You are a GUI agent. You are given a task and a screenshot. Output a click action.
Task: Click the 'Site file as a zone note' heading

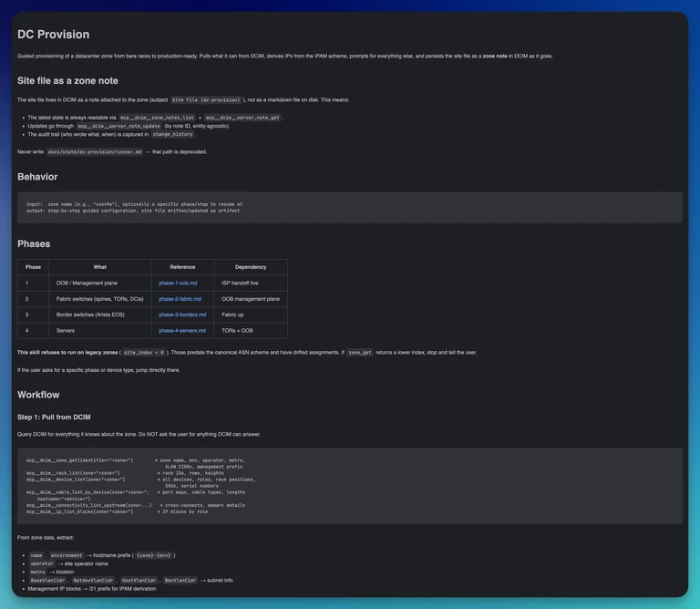click(67, 81)
